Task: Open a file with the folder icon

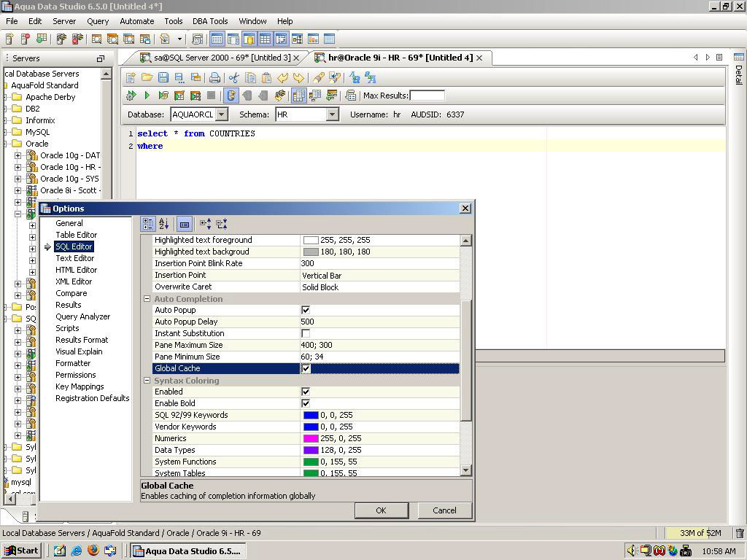Action: tap(147, 77)
